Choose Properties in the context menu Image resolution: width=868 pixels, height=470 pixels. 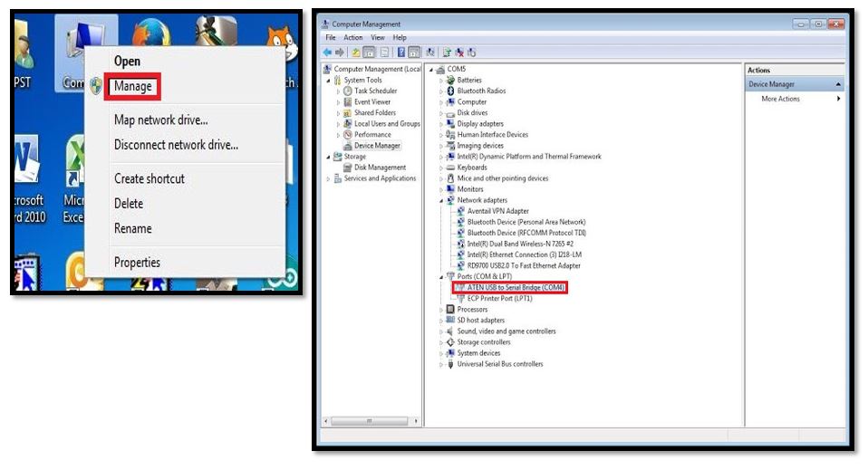138,263
